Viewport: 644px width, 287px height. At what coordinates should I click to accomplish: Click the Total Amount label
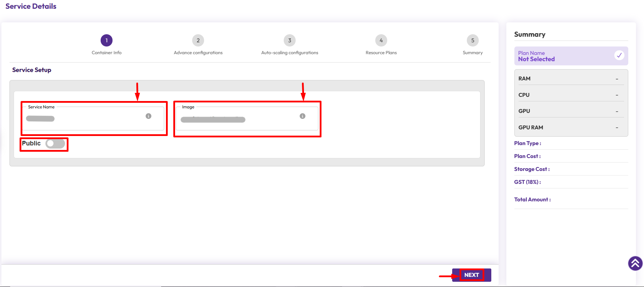pos(532,200)
